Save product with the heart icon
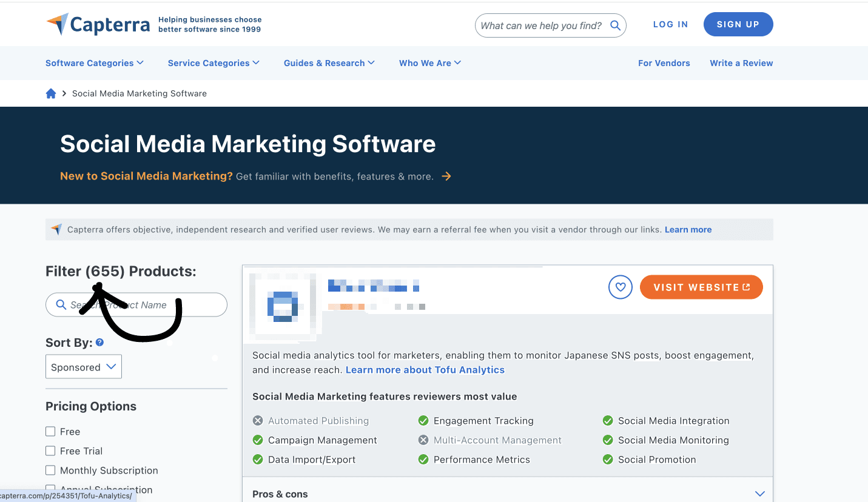Screen dimensions: 868x502 (620, 287)
